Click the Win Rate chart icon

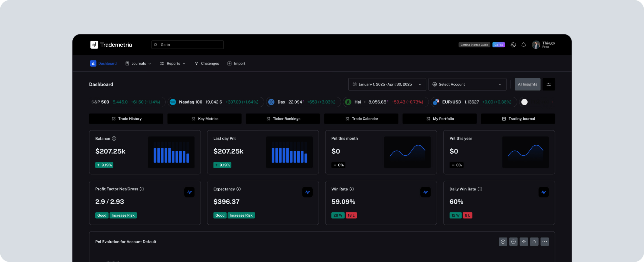click(425, 192)
